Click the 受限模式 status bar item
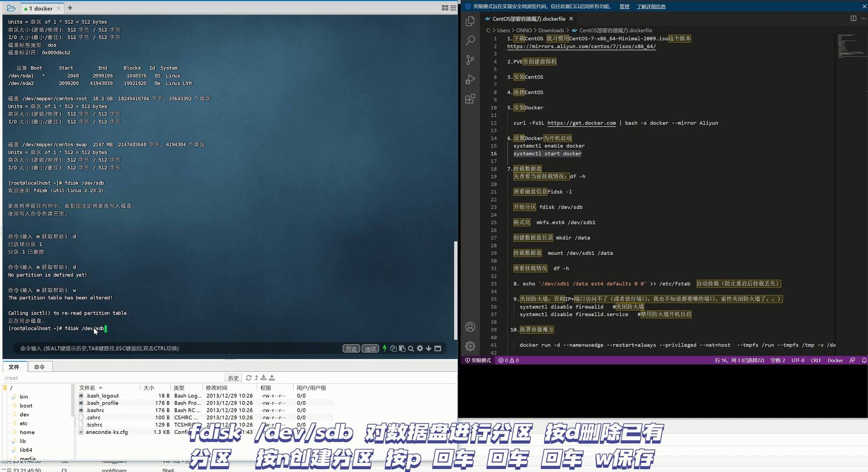868x472 pixels. click(478, 360)
